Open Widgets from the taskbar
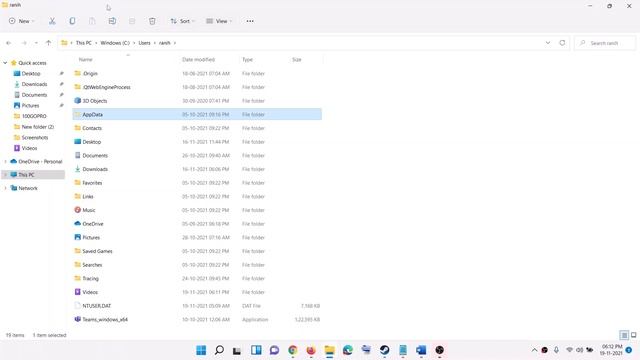This screenshot has height=360, width=640. [x=256, y=350]
